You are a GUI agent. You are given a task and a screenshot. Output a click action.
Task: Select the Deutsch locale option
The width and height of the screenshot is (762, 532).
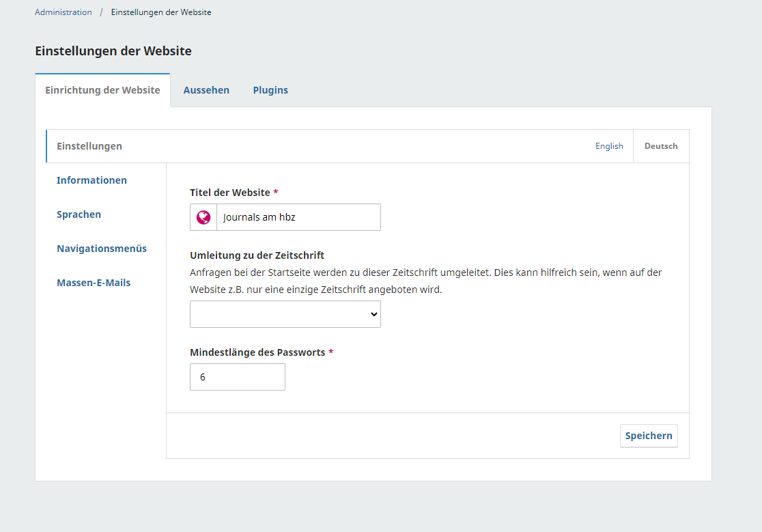[660, 146]
